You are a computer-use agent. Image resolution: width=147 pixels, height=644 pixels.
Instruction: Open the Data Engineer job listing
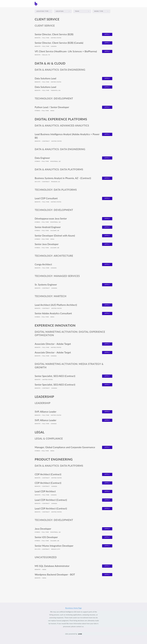tap(42, 158)
